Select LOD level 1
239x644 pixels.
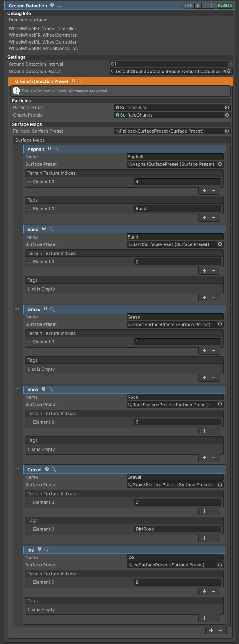[x=205, y=6]
